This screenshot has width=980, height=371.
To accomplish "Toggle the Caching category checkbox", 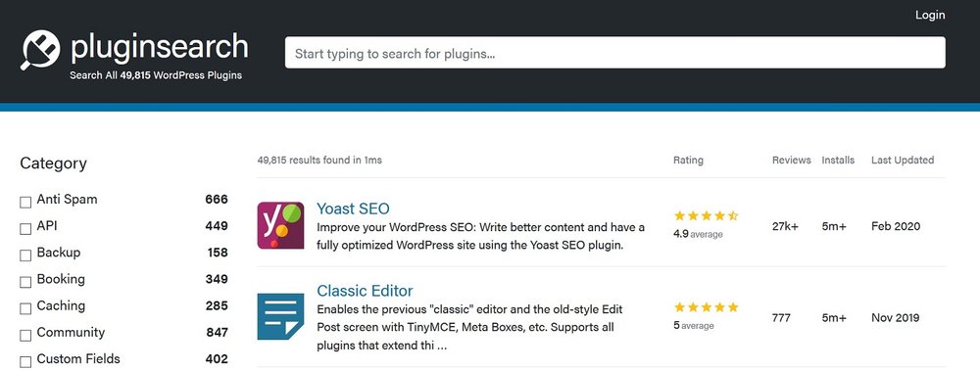I will pos(25,308).
